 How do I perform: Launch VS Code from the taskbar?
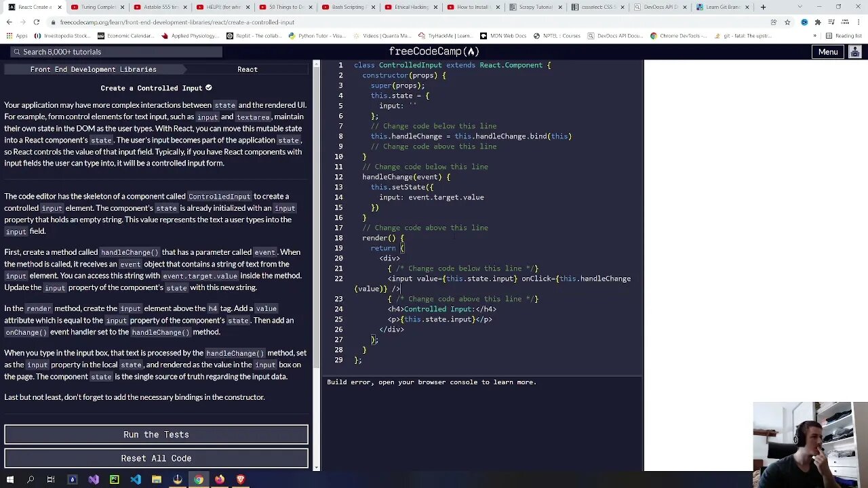[x=136, y=479]
